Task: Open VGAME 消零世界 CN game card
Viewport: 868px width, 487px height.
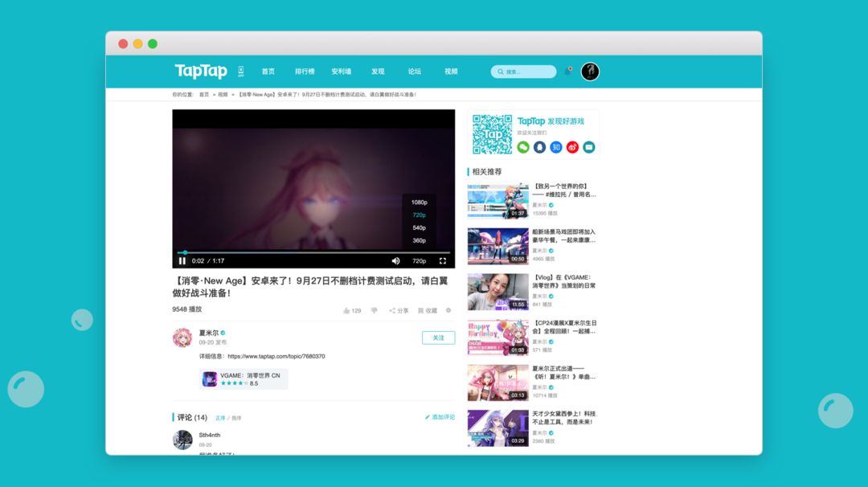Action: pos(244,379)
